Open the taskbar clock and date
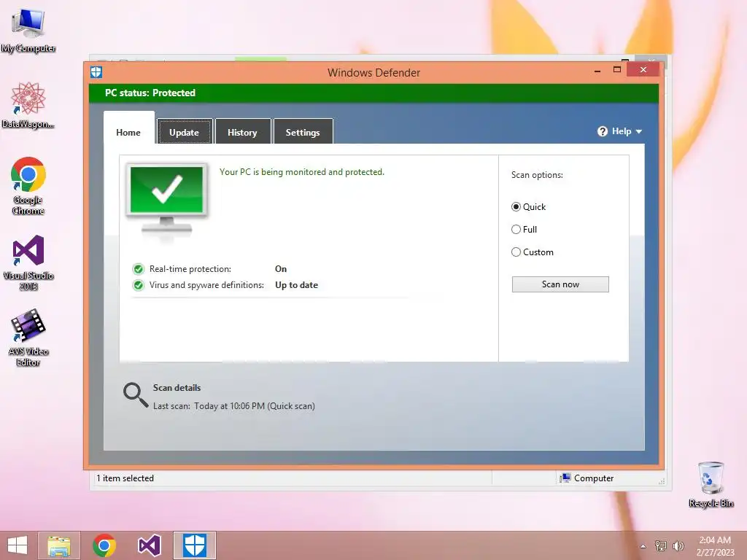The image size is (747, 560). click(715, 546)
